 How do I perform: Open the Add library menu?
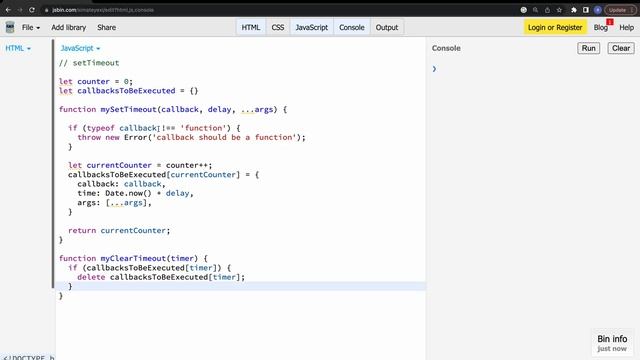[69, 27]
